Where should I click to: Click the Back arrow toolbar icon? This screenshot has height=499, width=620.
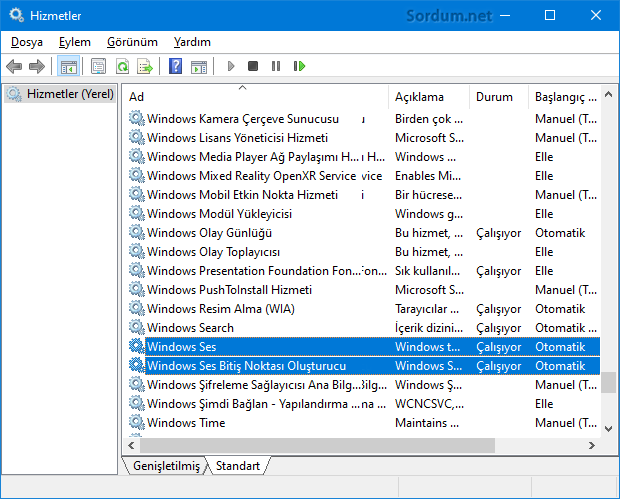point(14,66)
